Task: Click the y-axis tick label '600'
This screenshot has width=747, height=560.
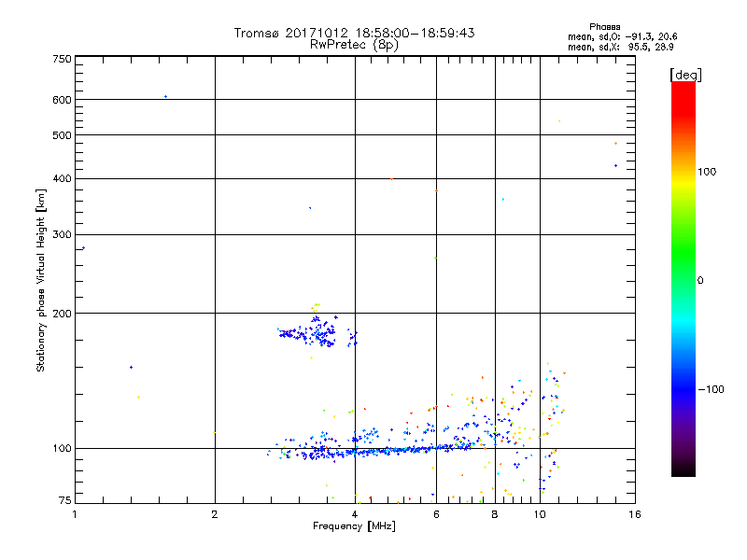Action: click(x=63, y=100)
